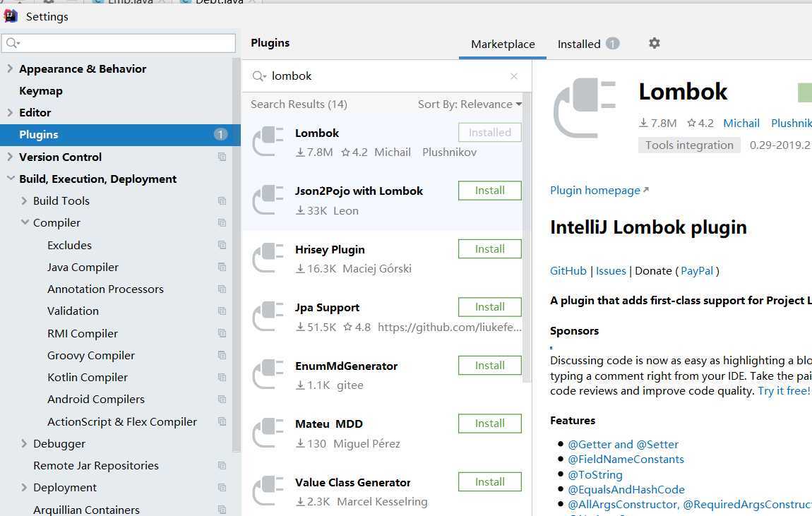The width and height of the screenshot is (812, 516).
Task: Click the project-level icon beside Validation
Action: (x=222, y=311)
